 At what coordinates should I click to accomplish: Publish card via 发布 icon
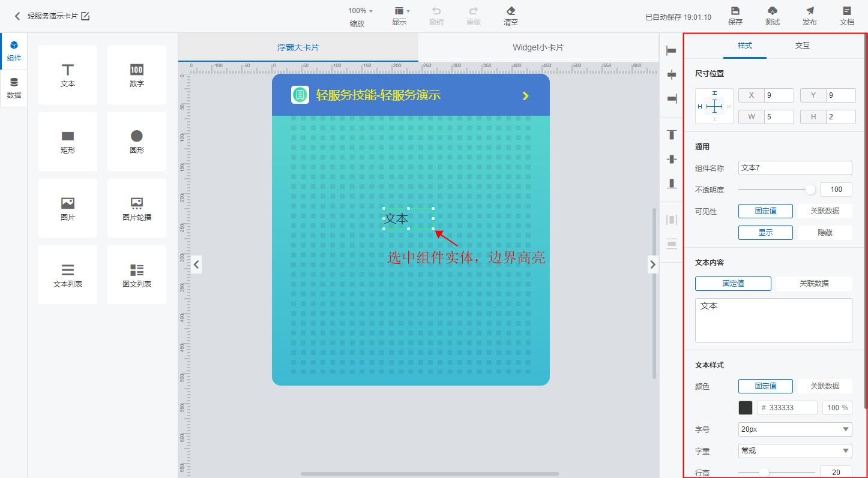(810, 11)
